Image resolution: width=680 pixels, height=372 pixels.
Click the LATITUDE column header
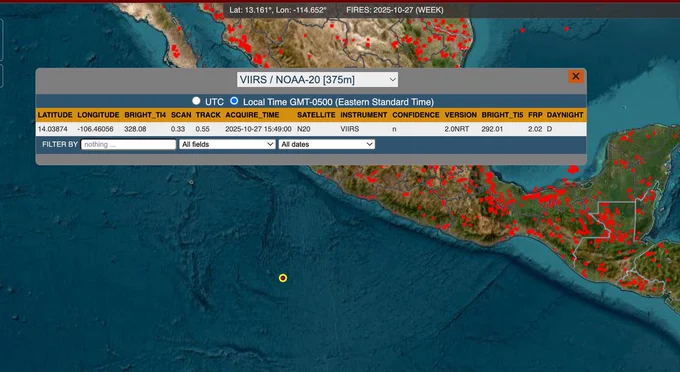pos(55,115)
